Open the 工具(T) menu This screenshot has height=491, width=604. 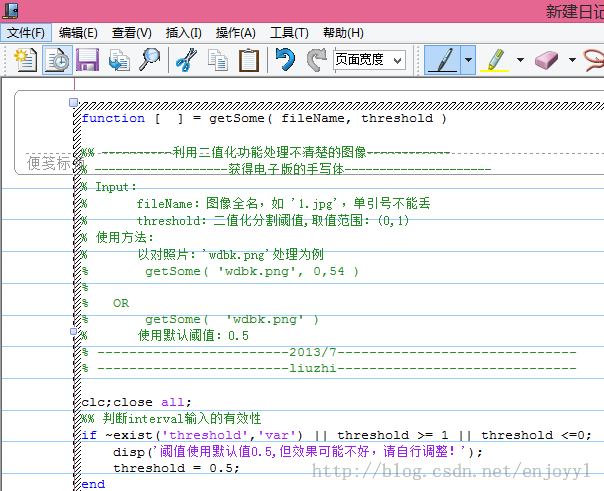pyautogui.click(x=289, y=33)
